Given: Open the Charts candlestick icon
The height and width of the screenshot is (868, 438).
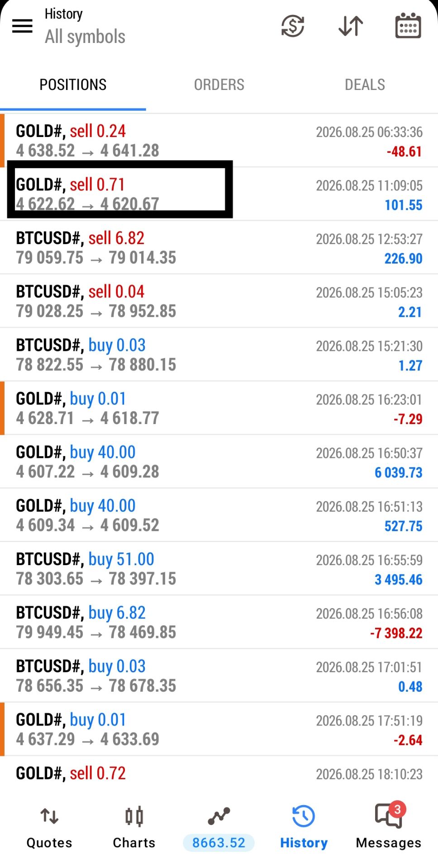Looking at the screenshot, I should click(x=134, y=828).
